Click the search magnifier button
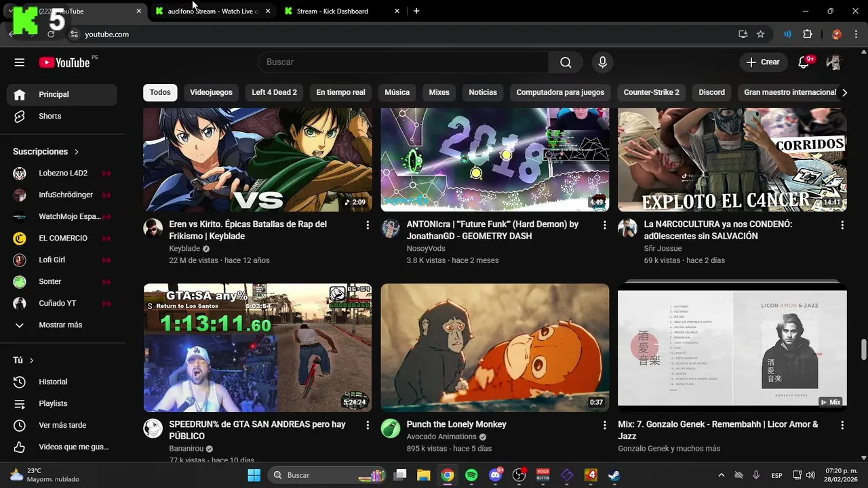This screenshot has width=868, height=488. [566, 62]
